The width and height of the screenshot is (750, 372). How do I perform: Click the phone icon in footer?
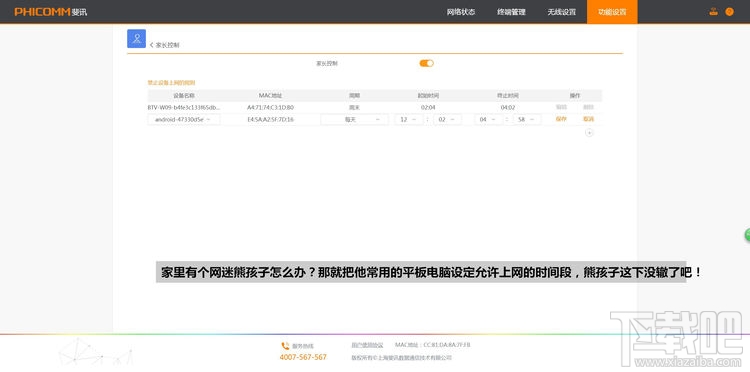tap(285, 346)
